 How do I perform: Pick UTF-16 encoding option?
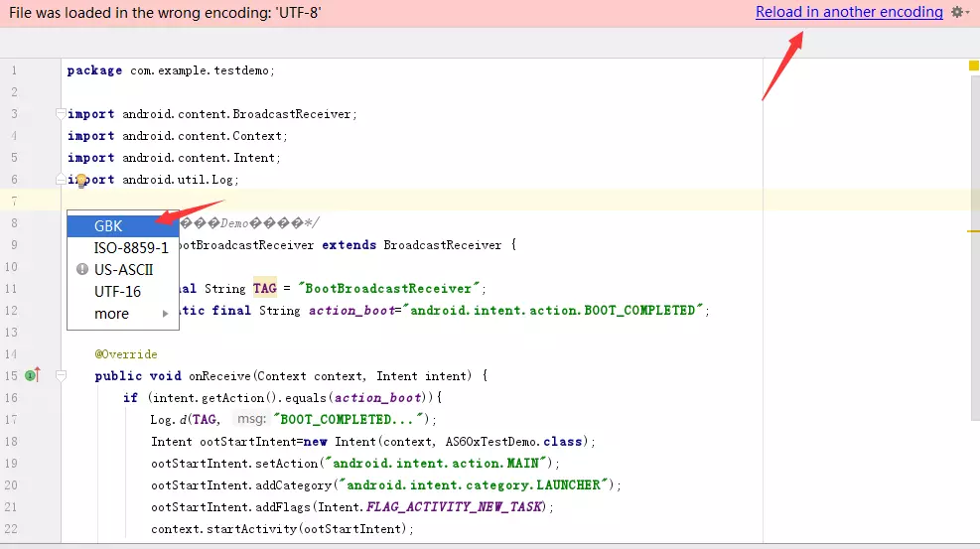pos(123,292)
